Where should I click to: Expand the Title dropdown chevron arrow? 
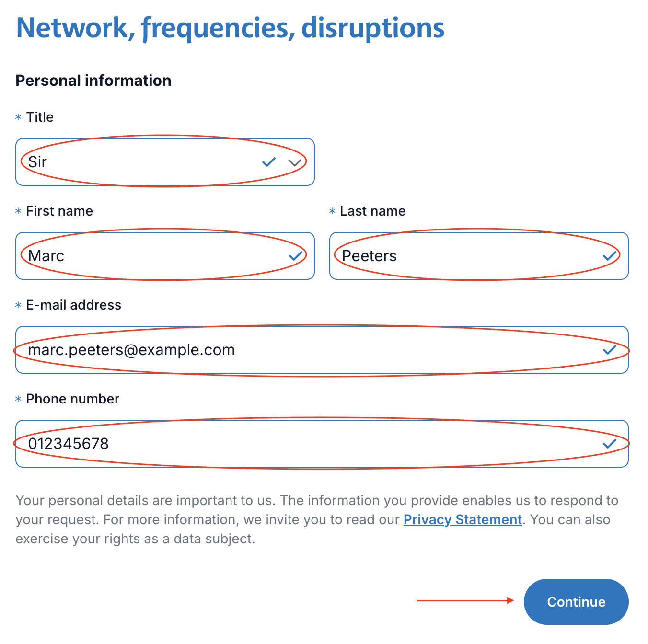click(295, 162)
